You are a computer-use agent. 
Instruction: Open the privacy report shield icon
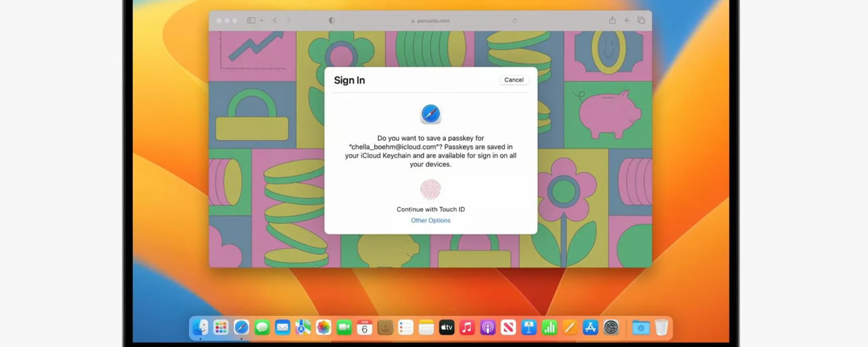tap(332, 20)
